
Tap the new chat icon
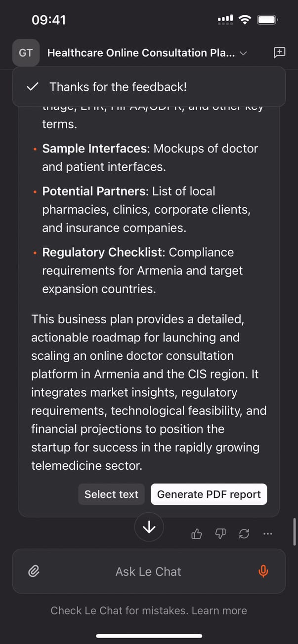[x=279, y=53]
